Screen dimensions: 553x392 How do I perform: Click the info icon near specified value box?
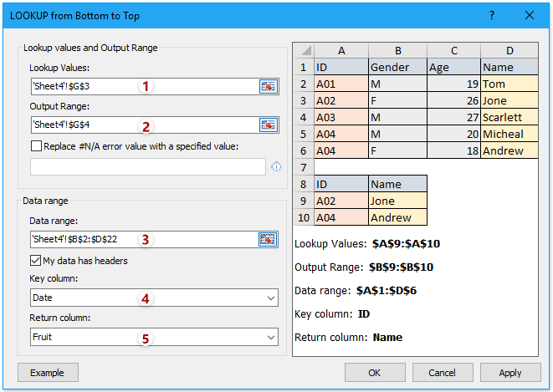[x=276, y=167]
